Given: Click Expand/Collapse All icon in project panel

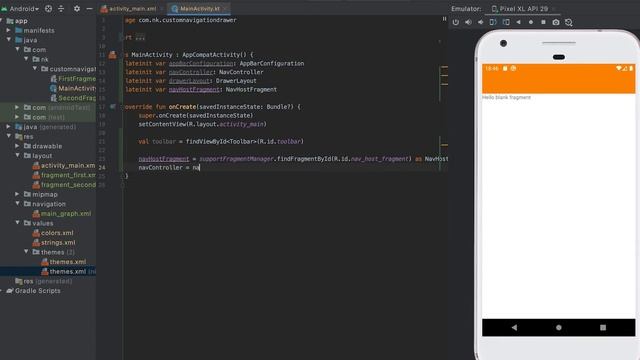Looking at the screenshot, I should pos(61,8).
